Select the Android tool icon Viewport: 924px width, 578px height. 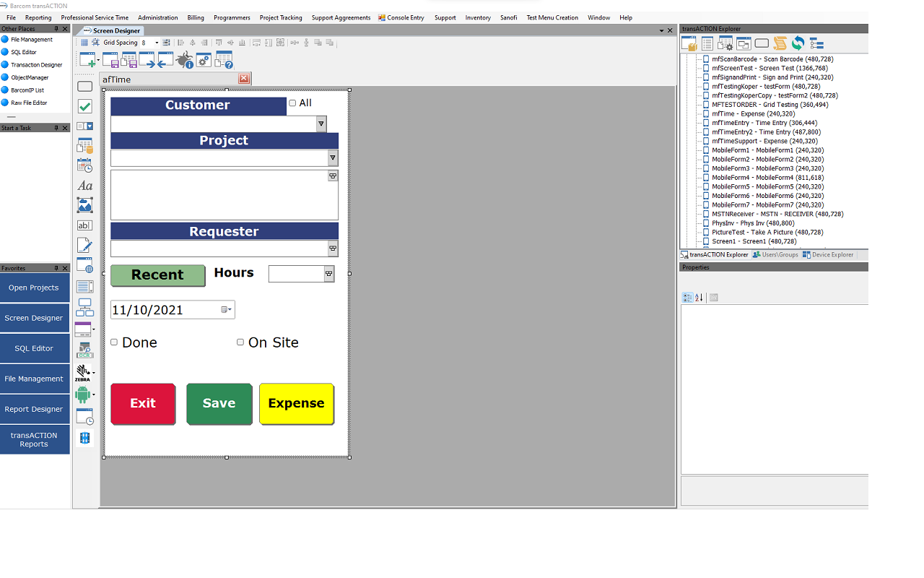82,394
